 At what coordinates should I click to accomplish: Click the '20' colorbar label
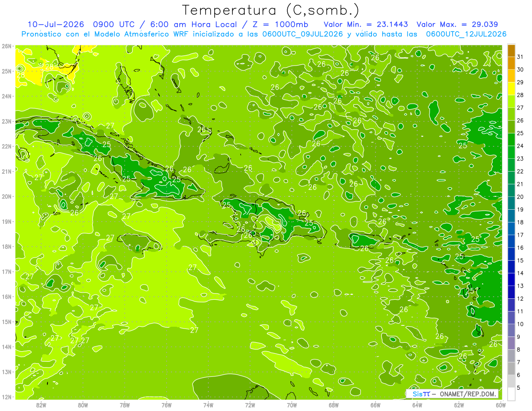(520, 196)
